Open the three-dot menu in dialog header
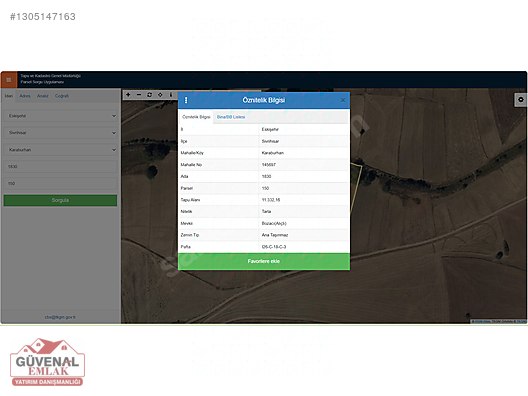The image size is (528, 396). pos(186,100)
